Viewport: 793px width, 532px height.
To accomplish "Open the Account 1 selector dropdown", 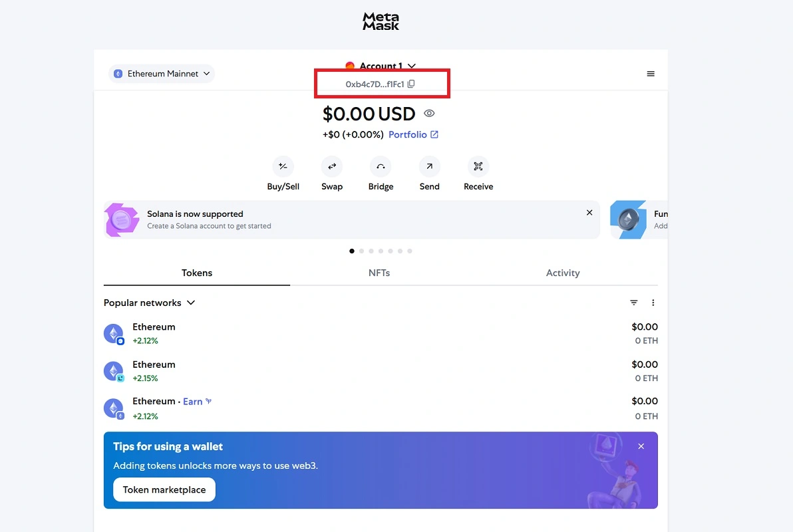I will pyautogui.click(x=381, y=66).
